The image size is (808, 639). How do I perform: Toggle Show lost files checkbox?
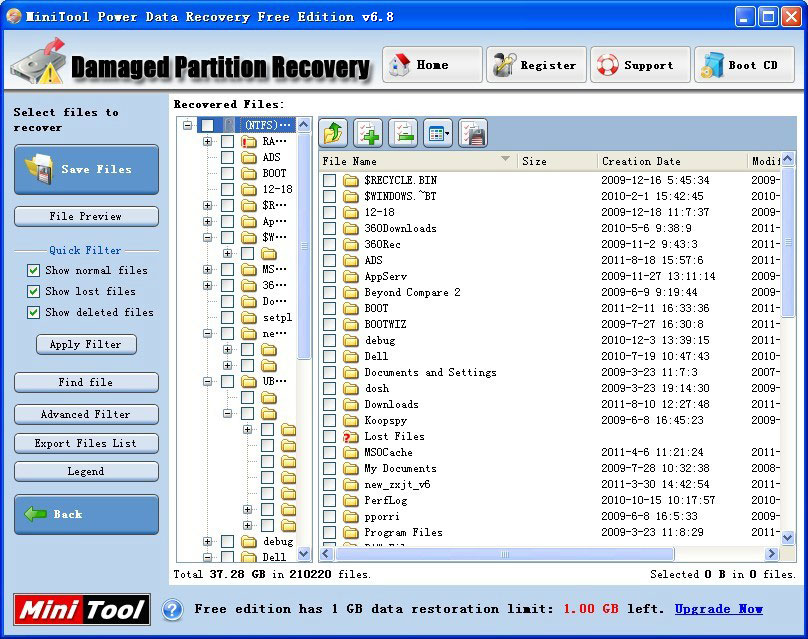point(33,292)
